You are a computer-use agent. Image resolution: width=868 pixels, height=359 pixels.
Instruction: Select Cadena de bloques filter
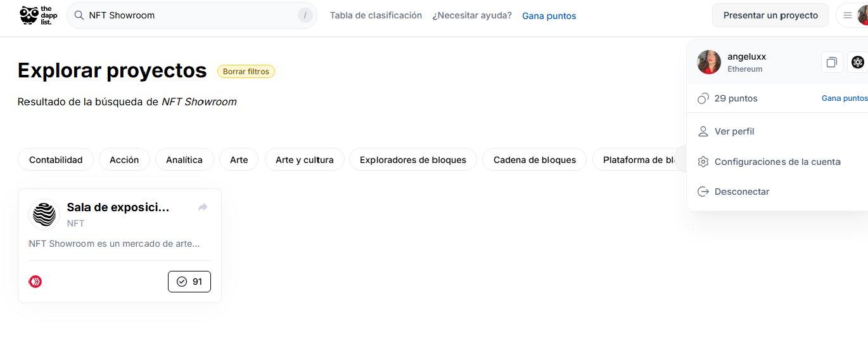pos(535,160)
